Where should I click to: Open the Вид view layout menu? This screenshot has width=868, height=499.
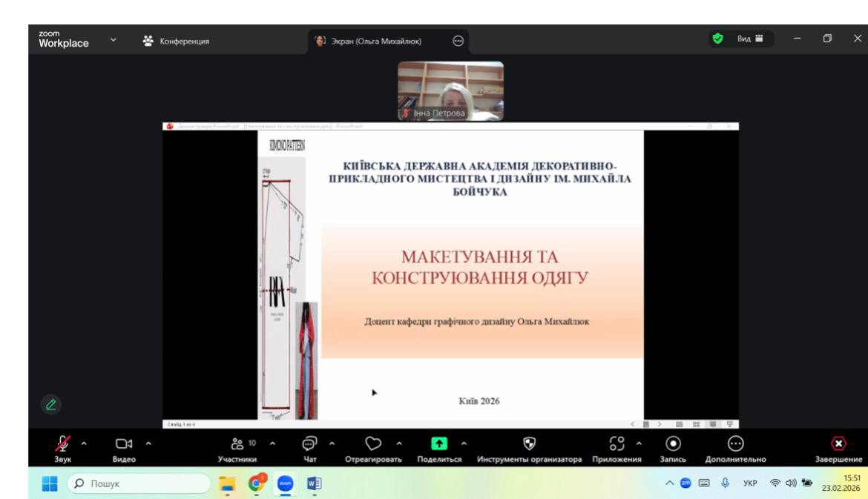(749, 39)
